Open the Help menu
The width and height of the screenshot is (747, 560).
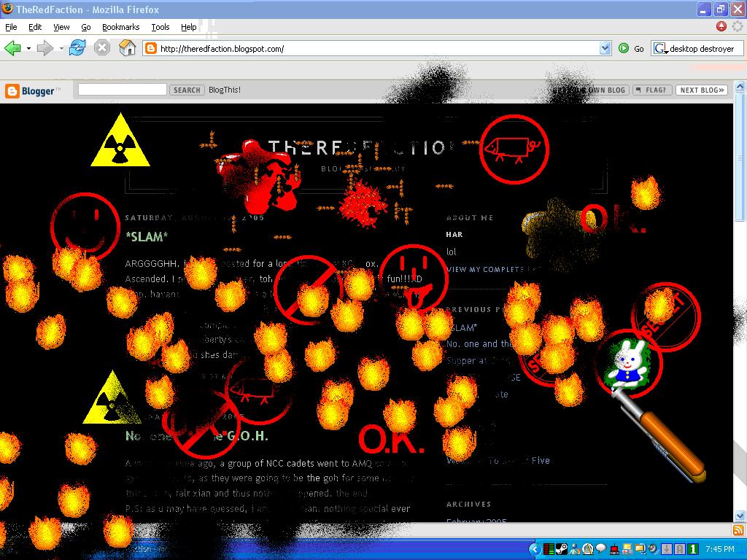click(189, 27)
